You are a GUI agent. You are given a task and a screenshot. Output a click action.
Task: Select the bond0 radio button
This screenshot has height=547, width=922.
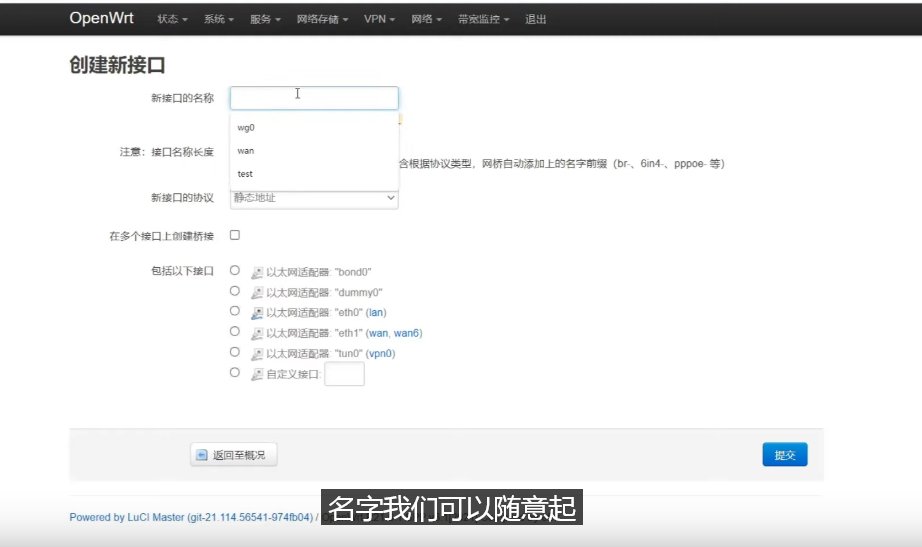235,271
